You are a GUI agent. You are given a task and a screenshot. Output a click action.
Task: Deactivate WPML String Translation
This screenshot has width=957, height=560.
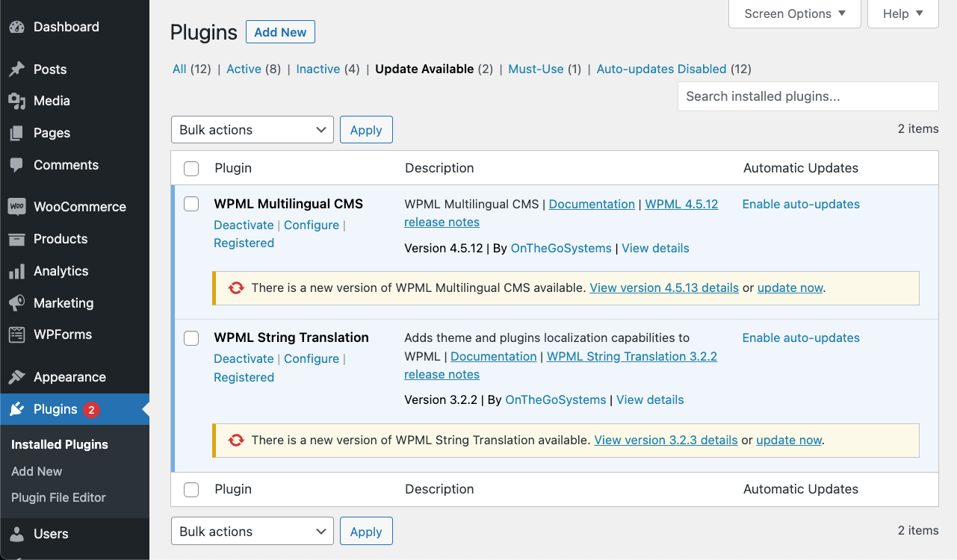point(244,358)
